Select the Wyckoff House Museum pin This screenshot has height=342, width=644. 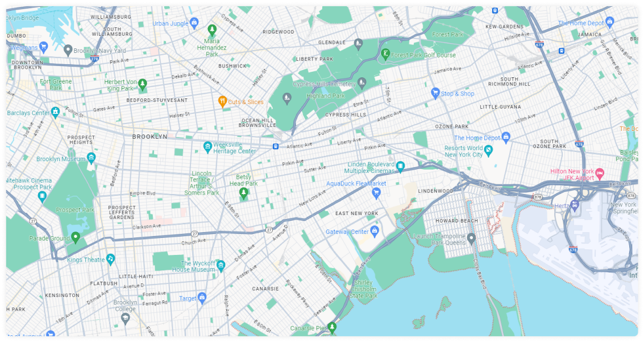221,266
